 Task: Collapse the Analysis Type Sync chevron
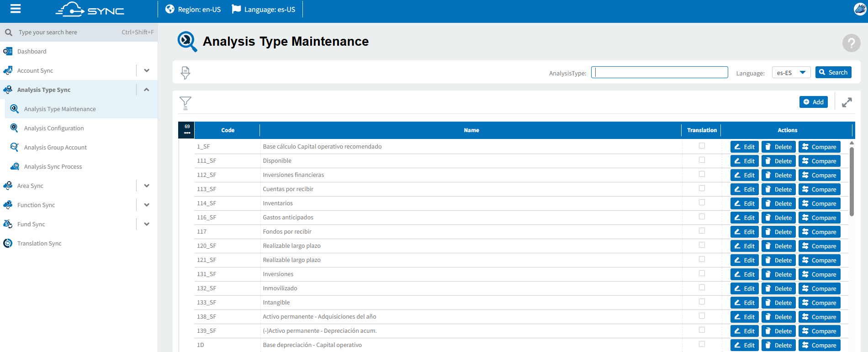tap(147, 90)
